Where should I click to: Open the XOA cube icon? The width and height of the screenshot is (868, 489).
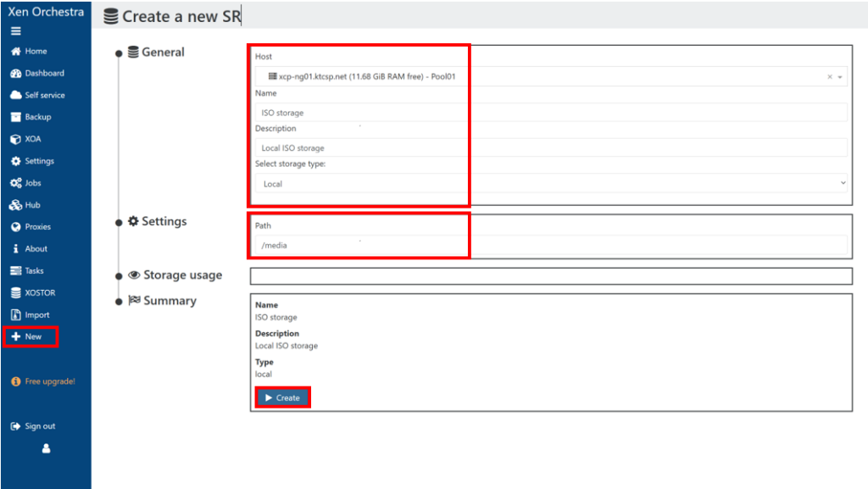(x=15, y=140)
